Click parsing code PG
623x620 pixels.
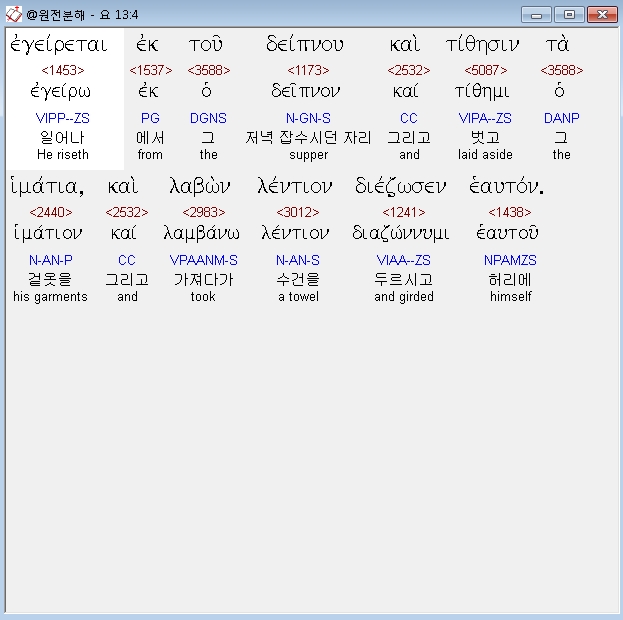150,118
